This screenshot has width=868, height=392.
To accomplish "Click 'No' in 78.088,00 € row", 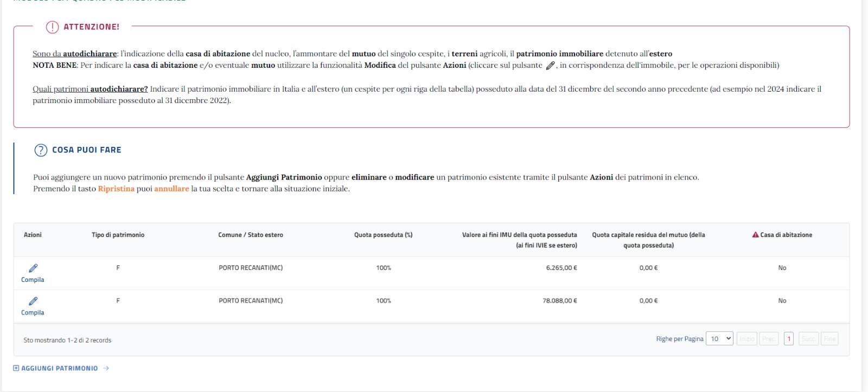I will tap(782, 301).
